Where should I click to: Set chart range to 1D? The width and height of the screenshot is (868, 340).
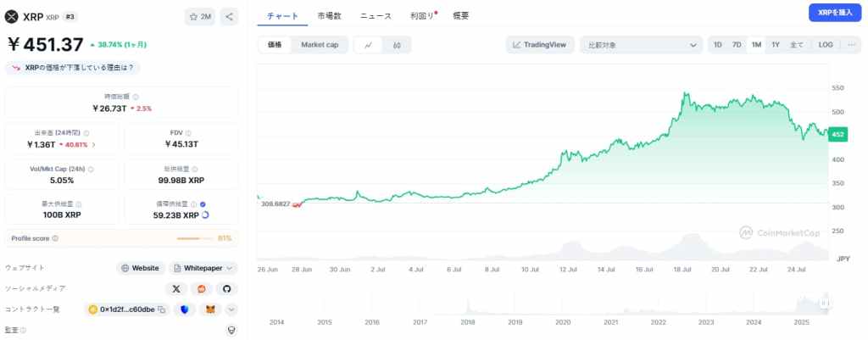pyautogui.click(x=717, y=45)
